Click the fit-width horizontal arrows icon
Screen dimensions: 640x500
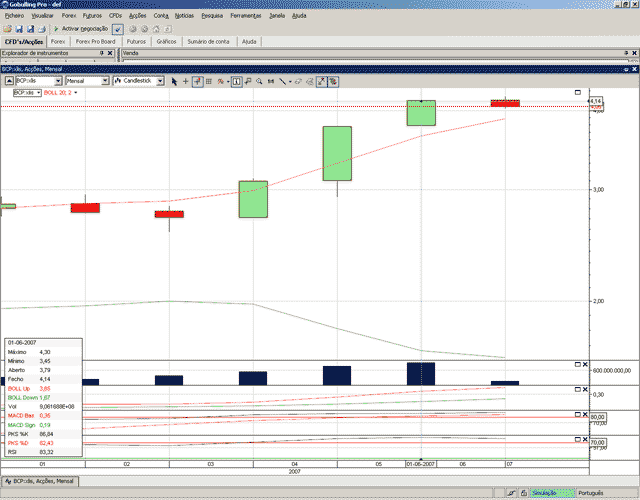271,82
